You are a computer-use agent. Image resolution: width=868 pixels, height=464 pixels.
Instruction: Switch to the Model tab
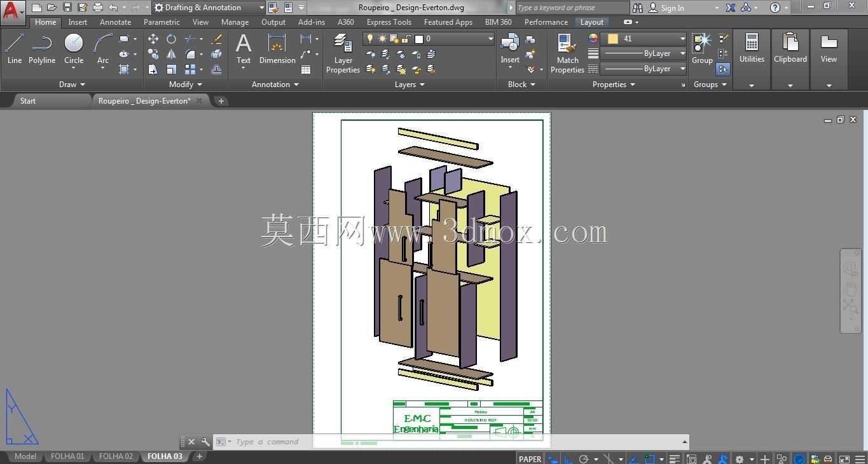25,456
